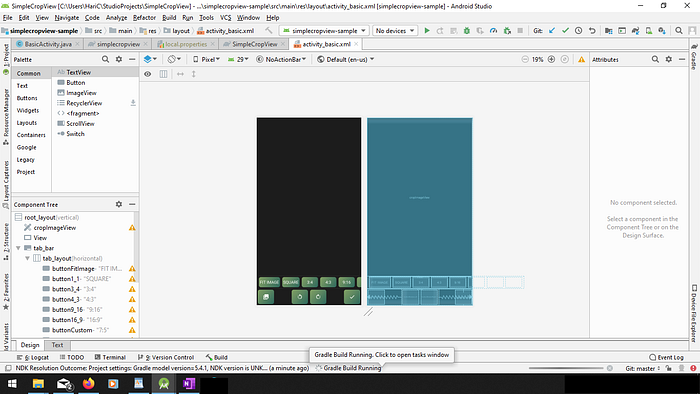This screenshot has width=700, height=394.
Task: Open Attributes panel settings gear
Action: [x=668, y=59]
